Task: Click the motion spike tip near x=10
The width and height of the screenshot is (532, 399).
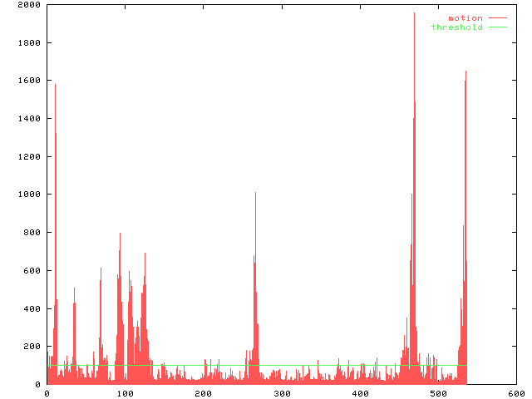Action: click(55, 86)
